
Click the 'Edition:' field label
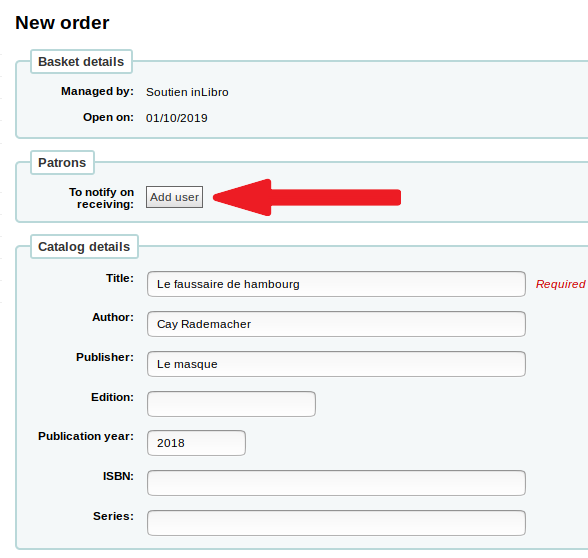tap(112, 397)
